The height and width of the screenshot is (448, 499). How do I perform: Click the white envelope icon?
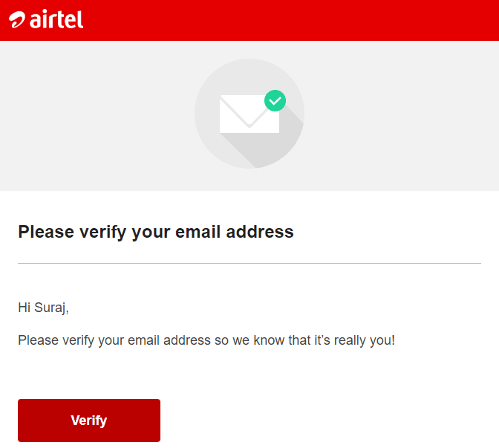pyautogui.click(x=249, y=114)
